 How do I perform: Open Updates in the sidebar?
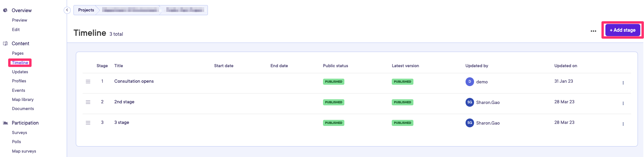coord(20,72)
